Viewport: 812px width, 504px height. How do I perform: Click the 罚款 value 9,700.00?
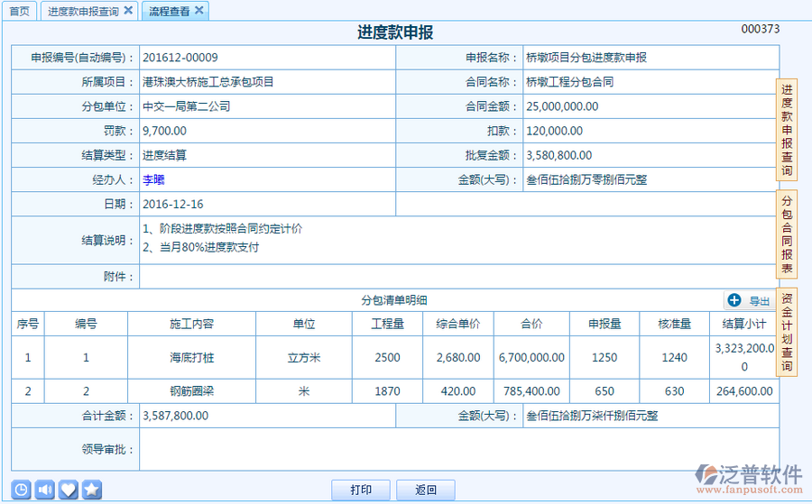pyautogui.click(x=165, y=131)
